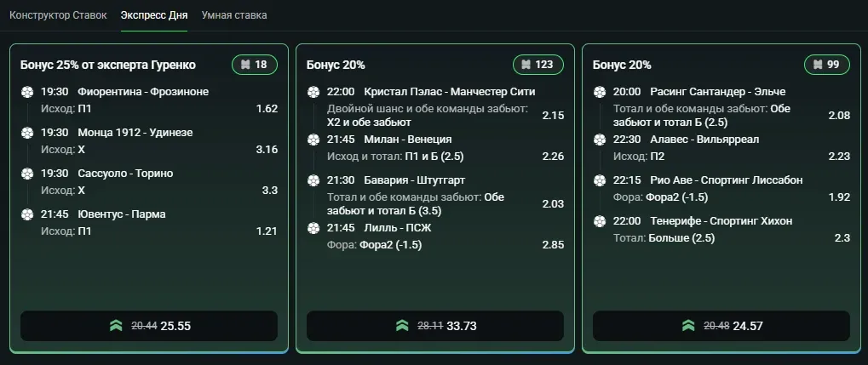The height and width of the screenshot is (365, 868).
Task: Click the coupon badge showing 123
Action: coord(538,65)
